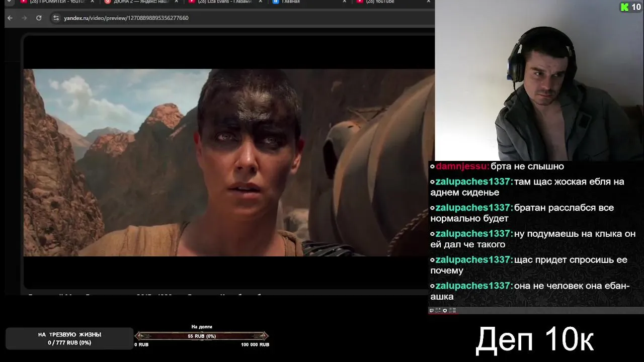Close the ПРОМИТЕЙ YouTube tab
This screenshot has height=362, width=644.
[92, 2]
